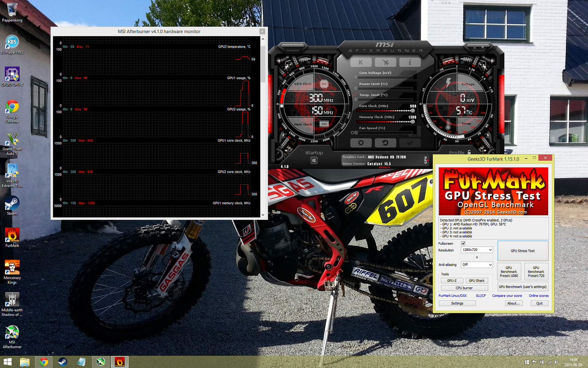Start the CPU burner tool
Viewport: 588px width, 368px height.
click(464, 288)
